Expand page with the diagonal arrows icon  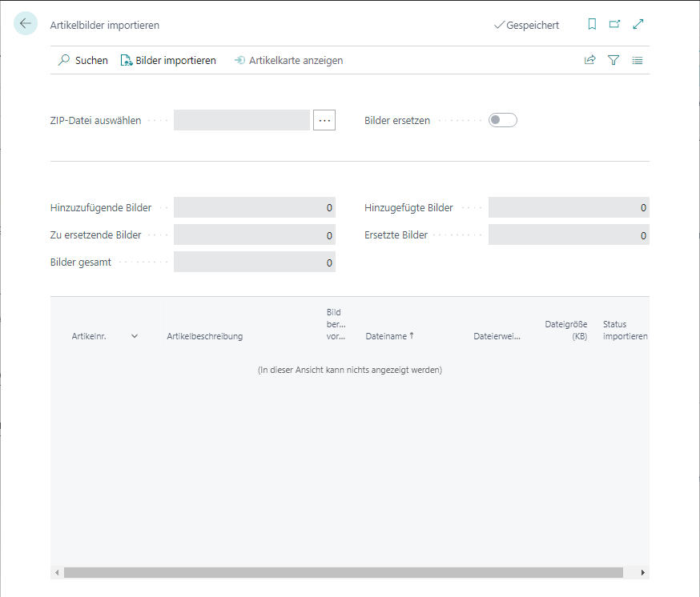[x=638, y=24]
